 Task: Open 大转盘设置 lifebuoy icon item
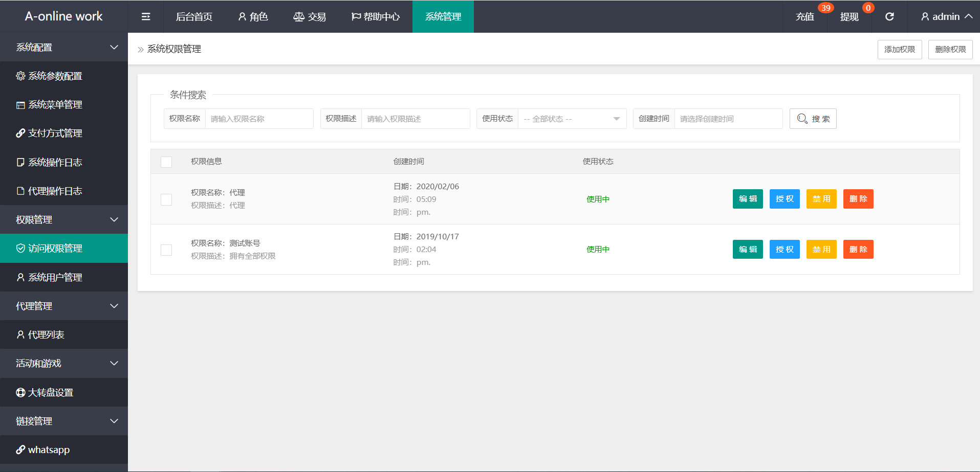[x=20, y=393]
